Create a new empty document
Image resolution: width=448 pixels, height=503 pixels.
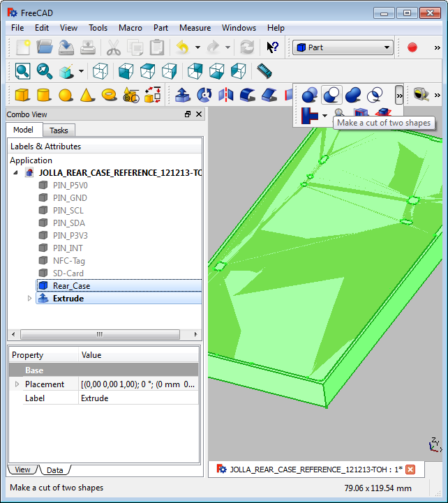tap(23, 47)
